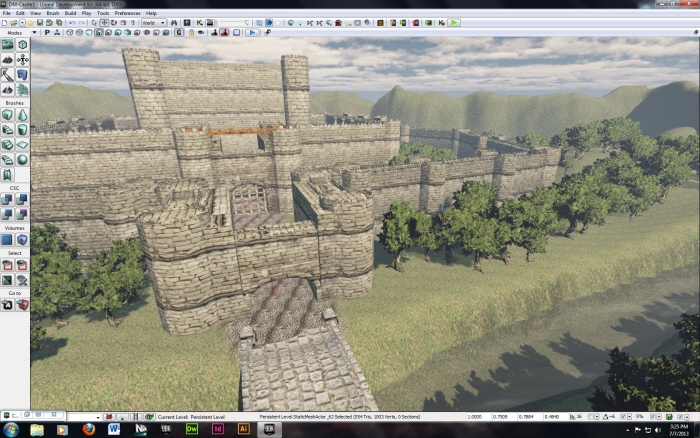Screen dimensions: 700x438
Task: Choose the Cone builder brush
Action: [x=22, y=115]
